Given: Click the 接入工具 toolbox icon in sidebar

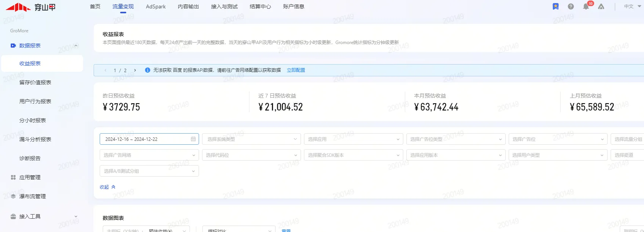Looking at the screenshot, I should (13, 216).
